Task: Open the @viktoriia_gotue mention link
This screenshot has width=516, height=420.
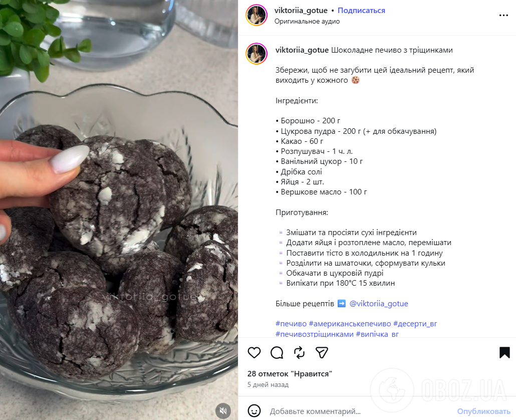Action: coord(378,304)
